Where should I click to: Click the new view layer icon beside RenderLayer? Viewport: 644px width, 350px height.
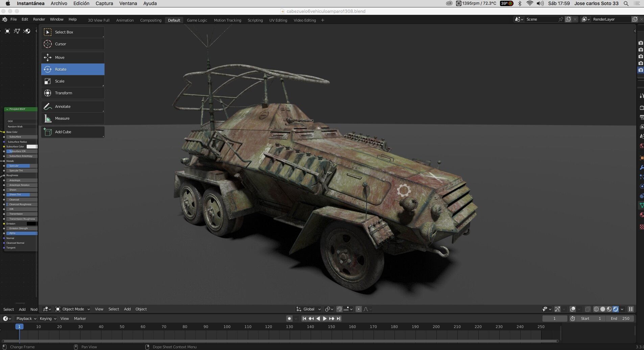[635, 19]
